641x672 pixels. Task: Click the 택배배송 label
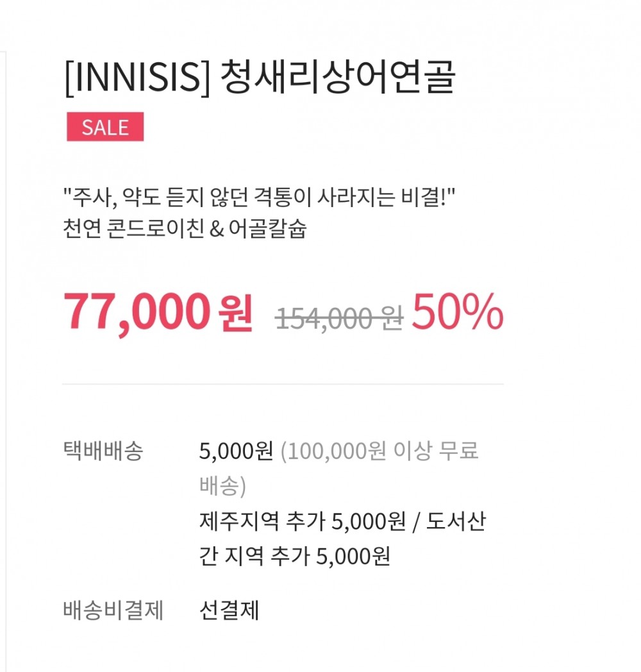(103, 451)
